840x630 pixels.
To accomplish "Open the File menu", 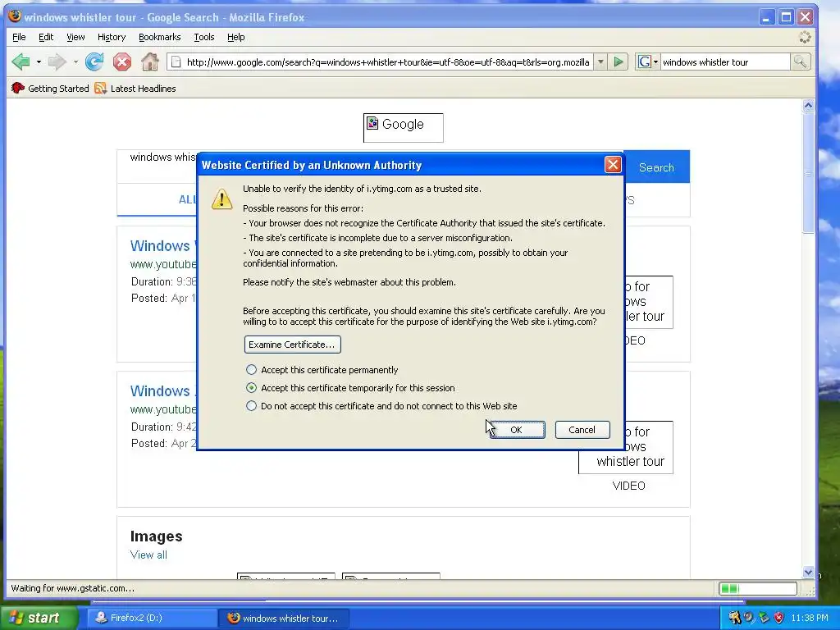I will pyautogui.click(x=19, y=37).
